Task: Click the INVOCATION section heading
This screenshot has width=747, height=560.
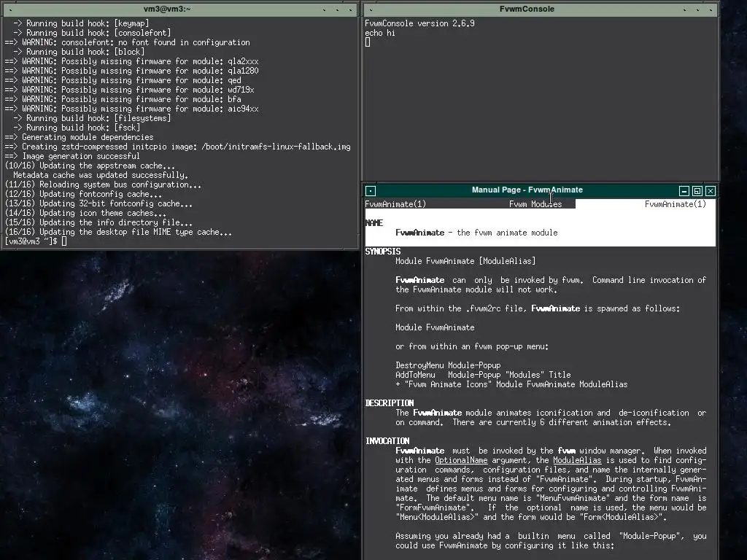Action: point(387,441)
